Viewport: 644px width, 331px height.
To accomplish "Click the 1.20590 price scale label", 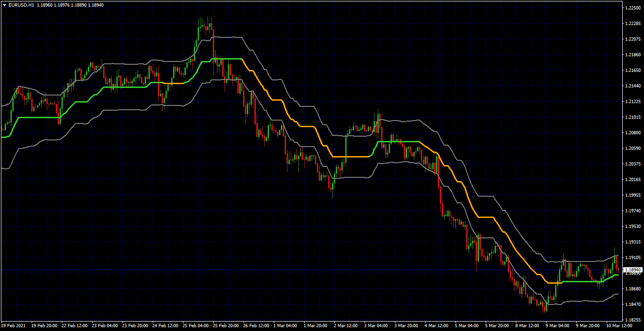I will [633, 148].
